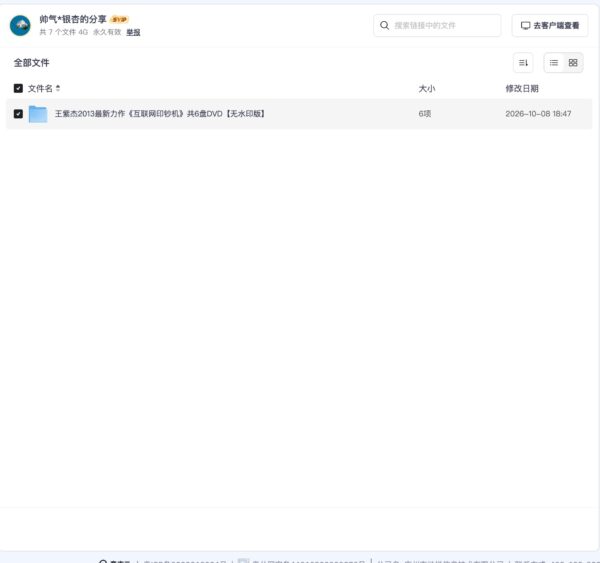Image resolution: width=600 pixels, height=563 pixels.
Task: Click the 帅气*银杏的分享 title
Action: pos(73,19)
